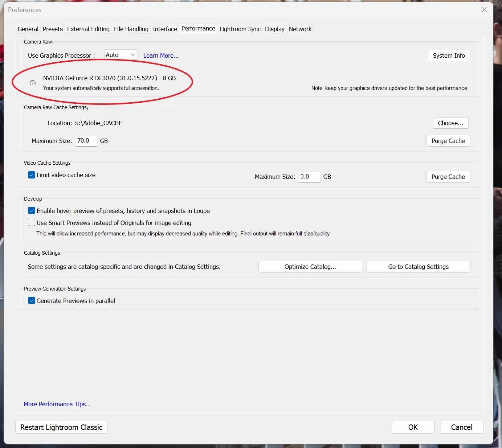Open the Interface tab
This screenshot has width=502, height=448.
point(165,29)
